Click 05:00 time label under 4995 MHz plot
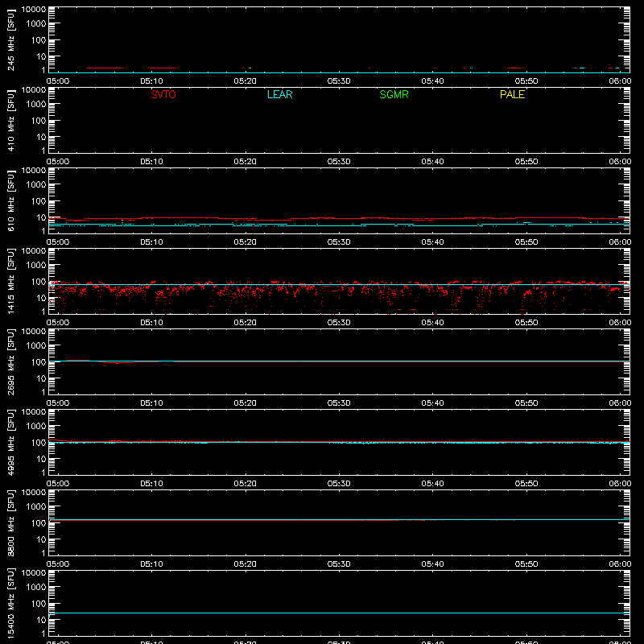 pyautogui.click(x=58, y=484)
